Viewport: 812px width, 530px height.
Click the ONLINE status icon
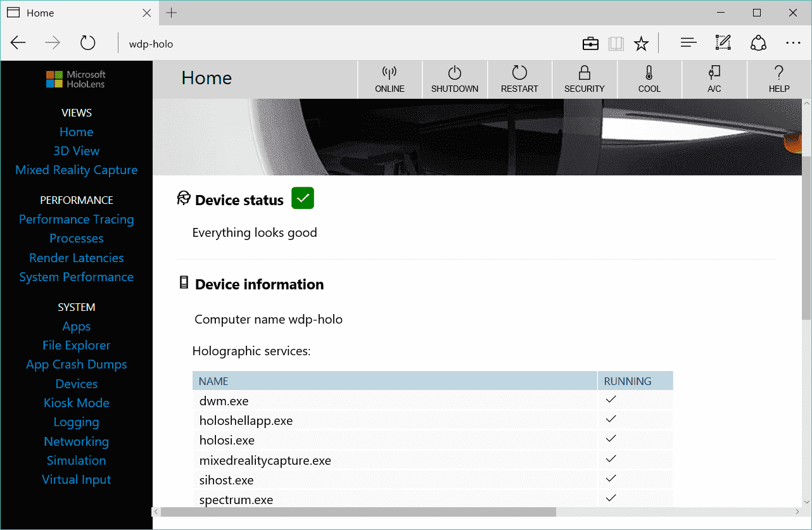pos(390,72)
